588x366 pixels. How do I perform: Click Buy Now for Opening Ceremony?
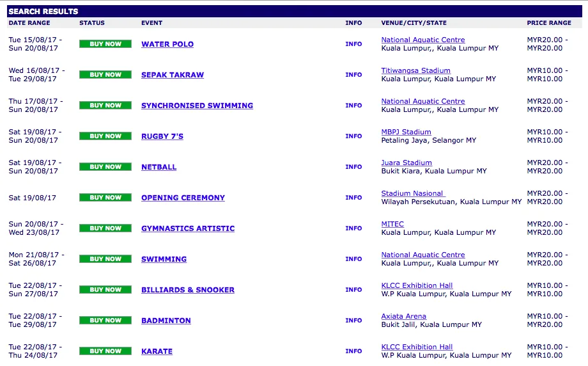105,198
